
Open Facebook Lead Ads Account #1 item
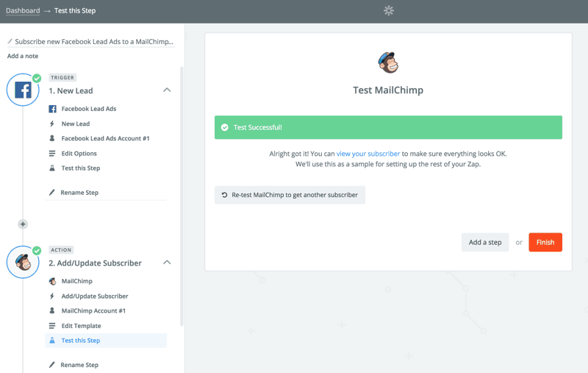[x=105, y=138]
